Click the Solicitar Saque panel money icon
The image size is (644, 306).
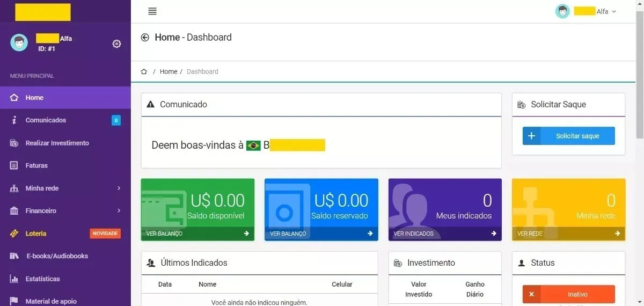pos(522,105)
